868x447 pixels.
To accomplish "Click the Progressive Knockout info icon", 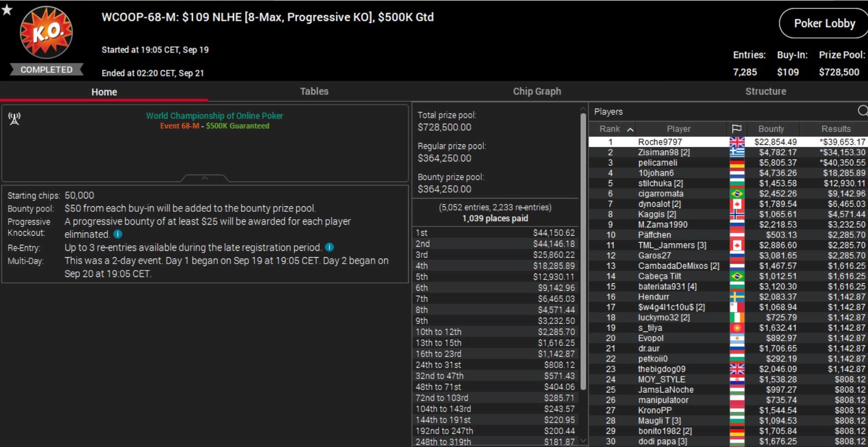I will (118, 234).
